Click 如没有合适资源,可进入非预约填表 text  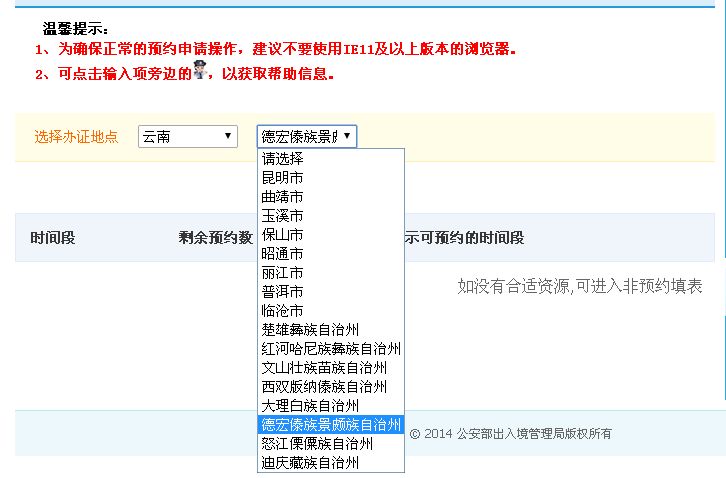pyautogui.click(x=580, y=286)
